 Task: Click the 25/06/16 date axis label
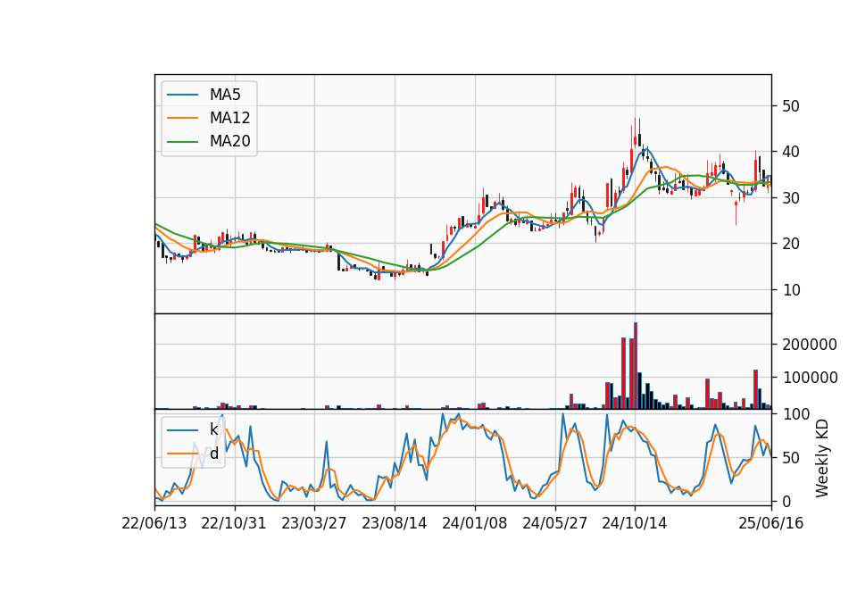(771, 523)
